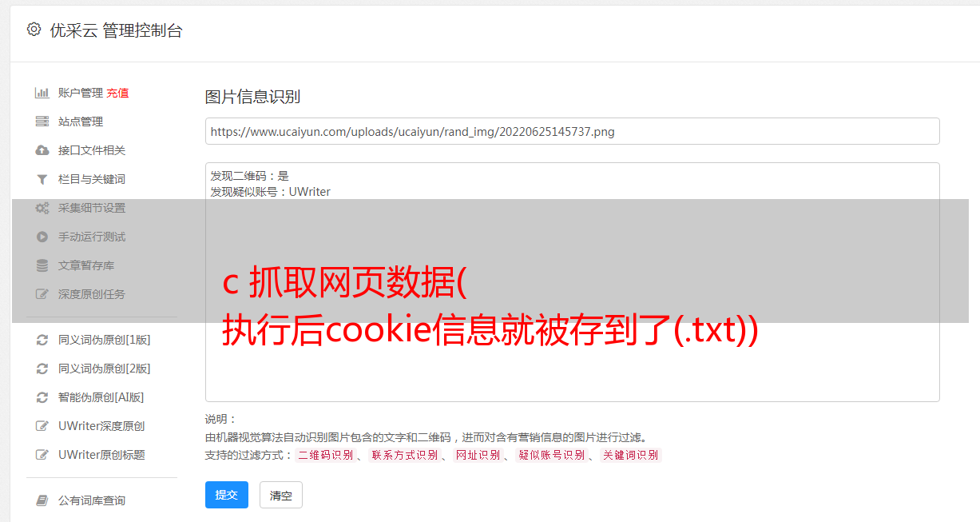Click the 关键词识别 filter tag

click(631, 455)
